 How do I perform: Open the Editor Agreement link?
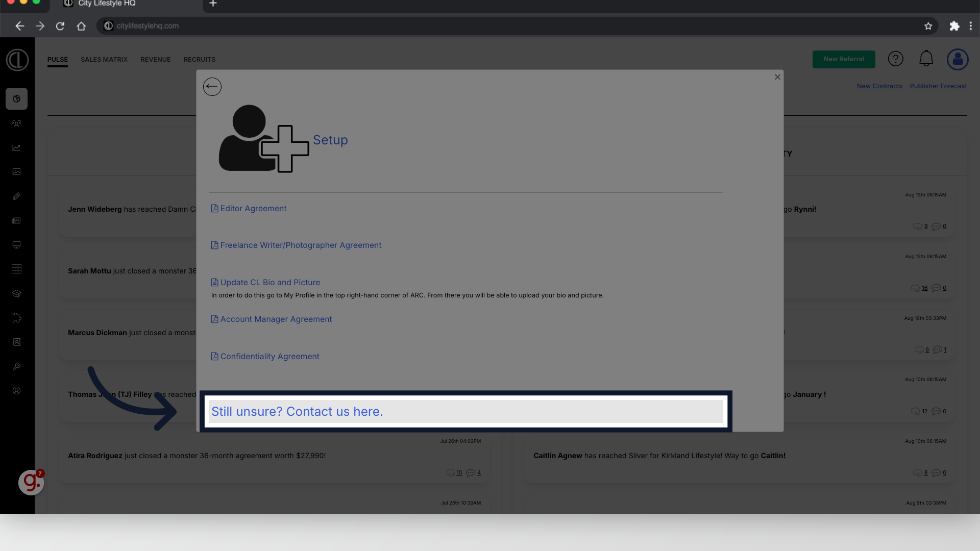coord(253,209)
